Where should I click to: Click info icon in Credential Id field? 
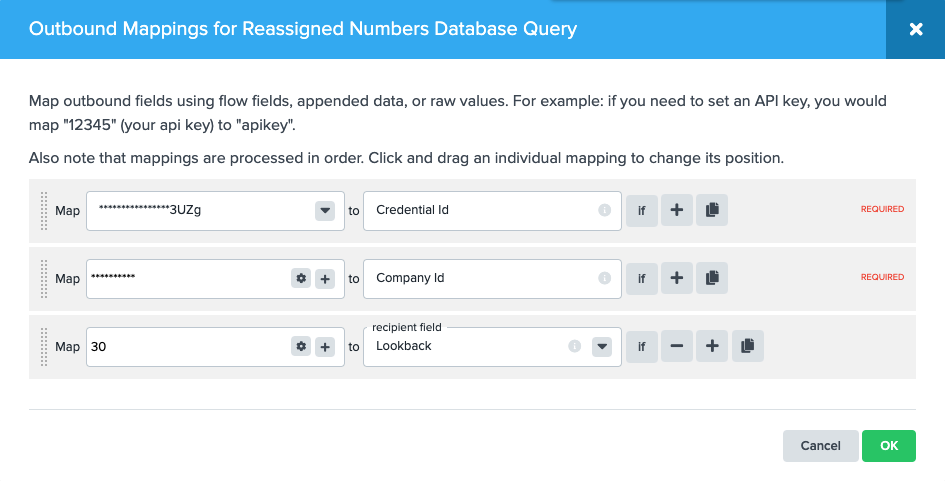[x=604, y=211]
